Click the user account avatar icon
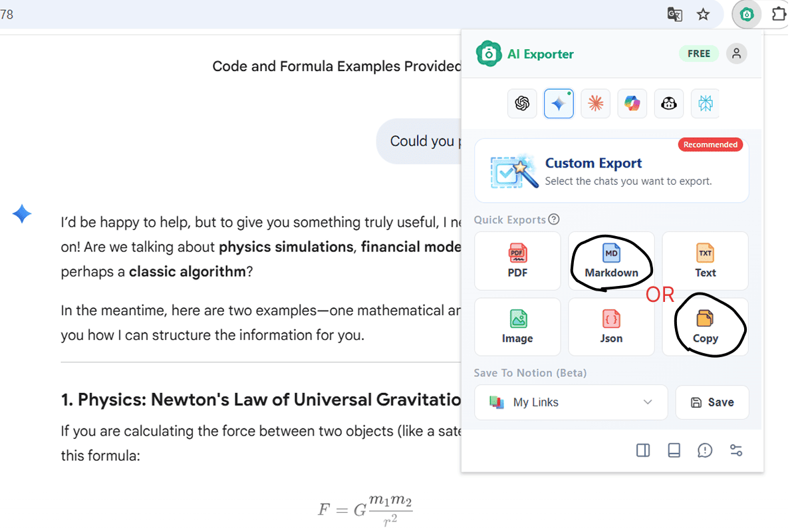This screenshot has width=798, height=532. [736, 54]
